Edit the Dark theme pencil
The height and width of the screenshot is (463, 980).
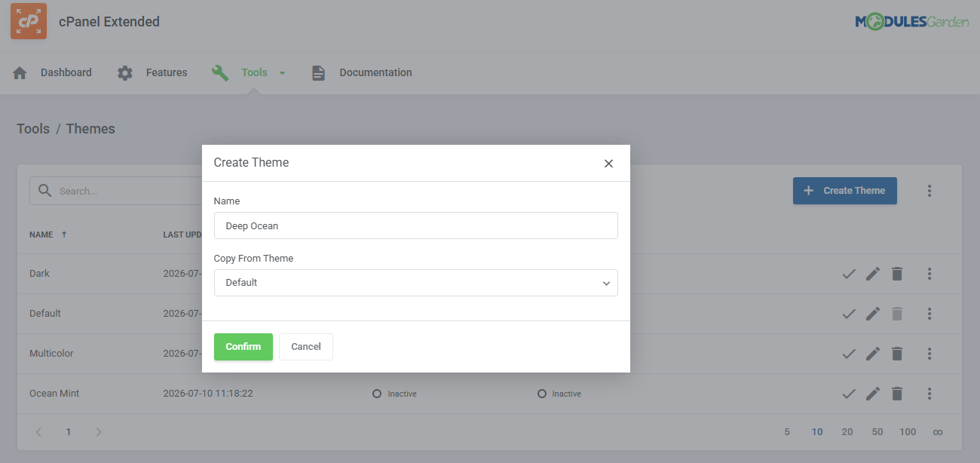[x=873, y=274]
